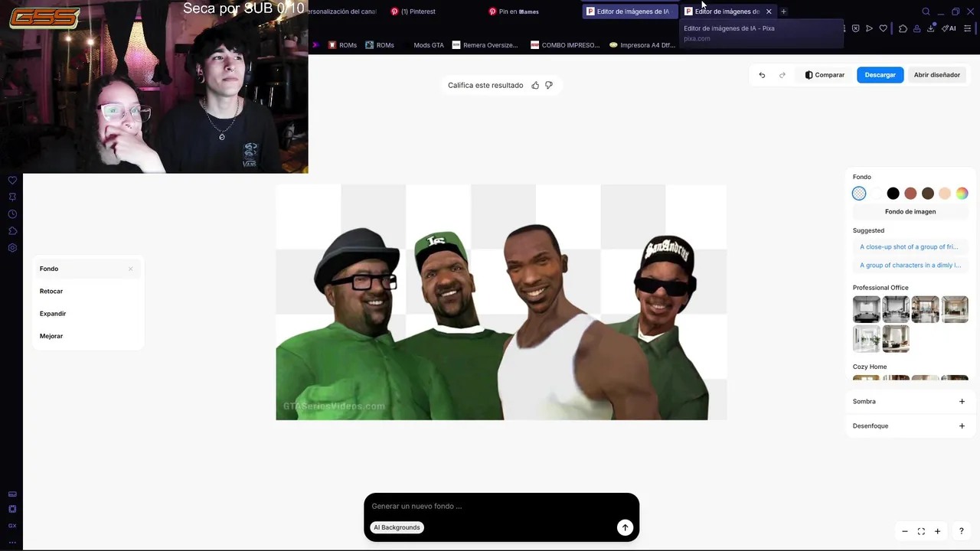
Task: Click the Fondo de imagen button
Action: click(910, 211)
